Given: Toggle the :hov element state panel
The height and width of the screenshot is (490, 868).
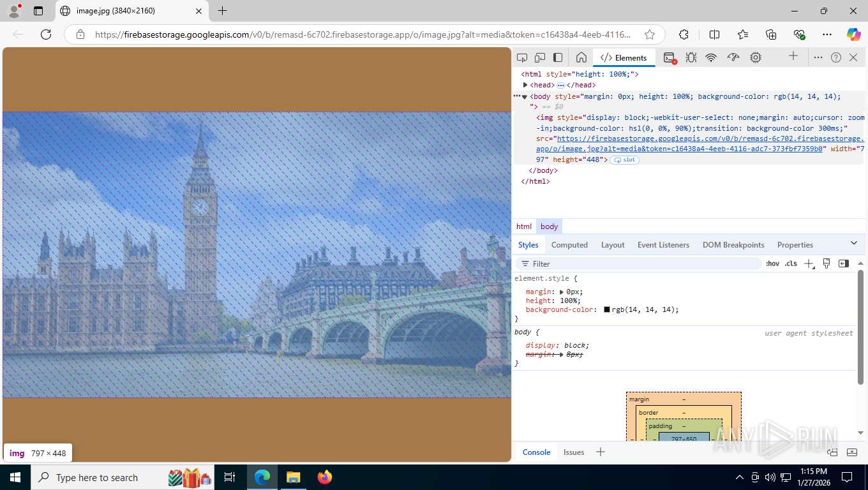Looking at the screenshot, I should (x=772, y=264).
